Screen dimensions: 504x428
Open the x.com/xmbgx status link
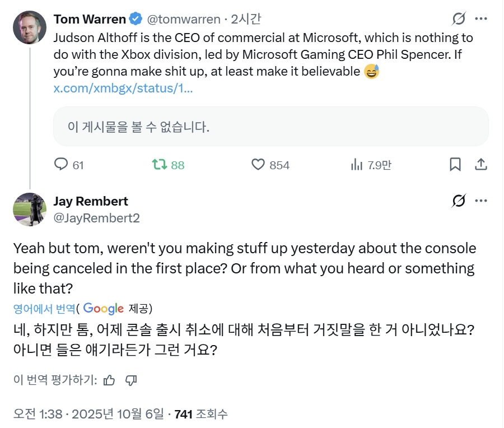tap(123, 89)
